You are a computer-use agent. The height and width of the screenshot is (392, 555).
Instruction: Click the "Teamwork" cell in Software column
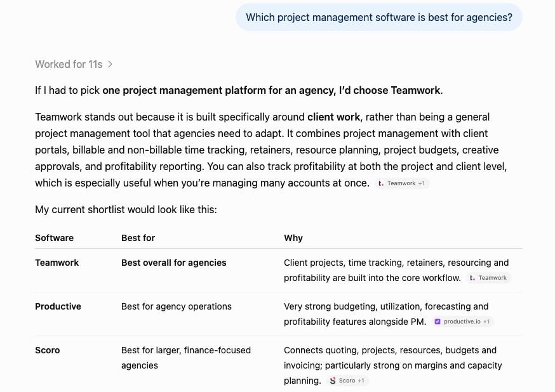(57, 263)
